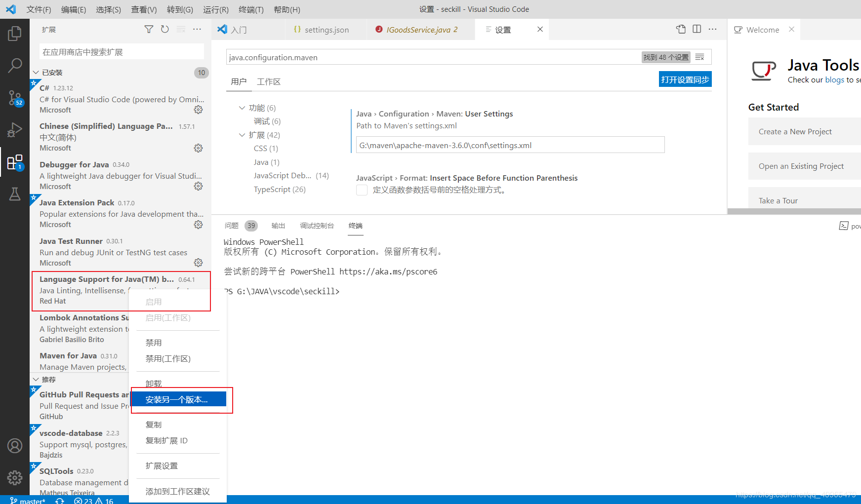Click Take a Tour
The image size is (861, 504).
pyautogui.click(x=804, y=198)
